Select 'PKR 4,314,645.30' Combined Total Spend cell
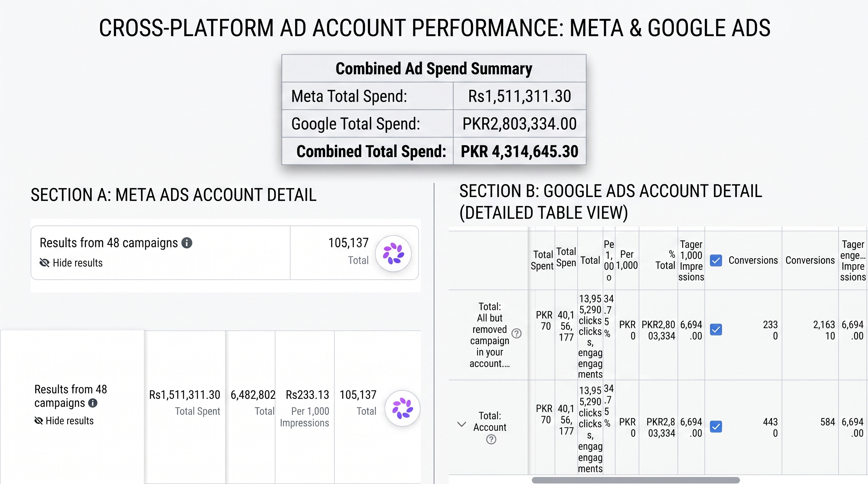Image resolution: width=868 pixels, height=484 pixels. pos(519,152)
